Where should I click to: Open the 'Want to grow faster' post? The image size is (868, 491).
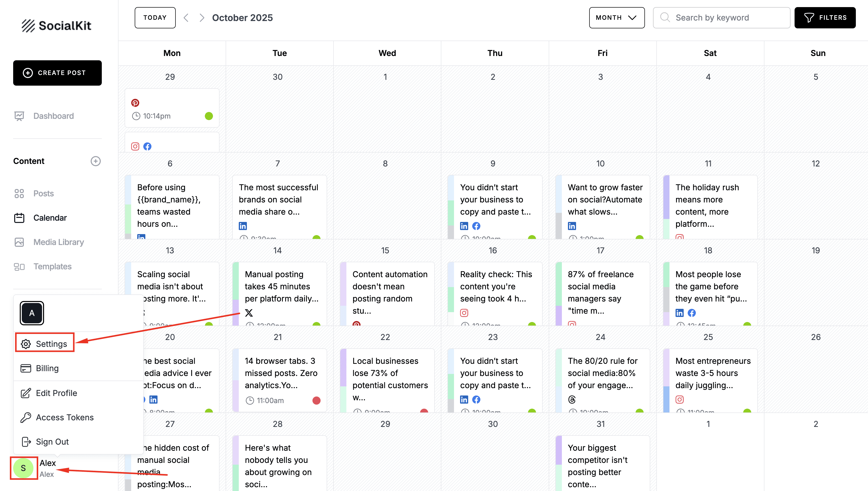[602, 207]
